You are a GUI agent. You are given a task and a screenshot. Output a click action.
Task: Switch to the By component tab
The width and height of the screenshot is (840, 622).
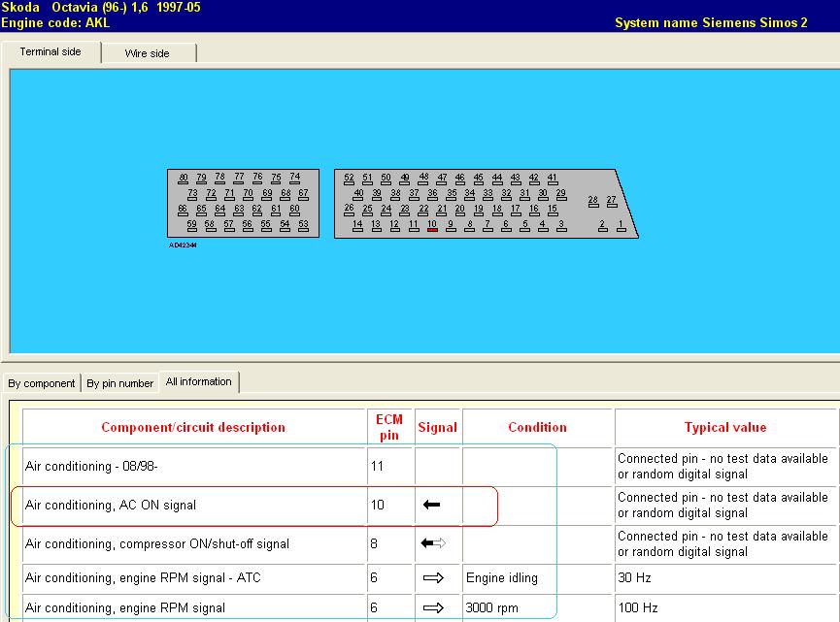tap(42, 383)
